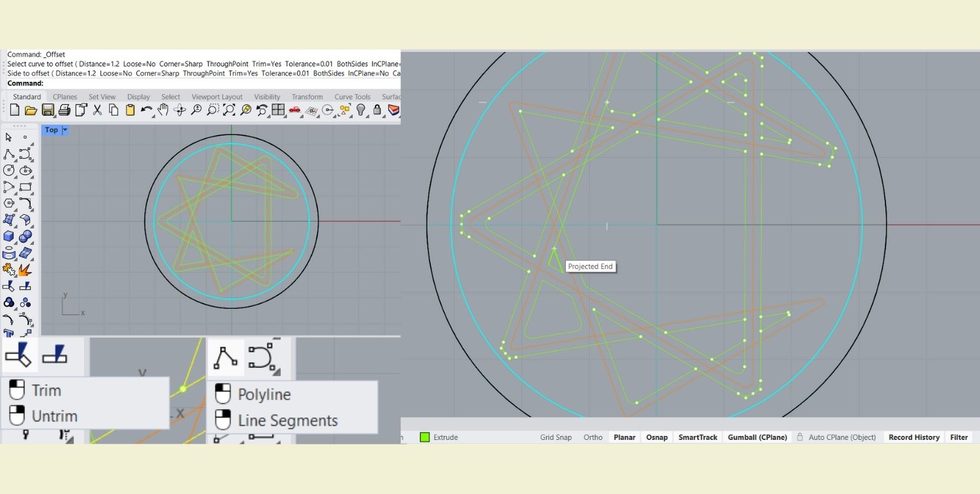Click the light bulb Hide Objects icon
This screenshot has height=494, width=980.
click(361, 111)
